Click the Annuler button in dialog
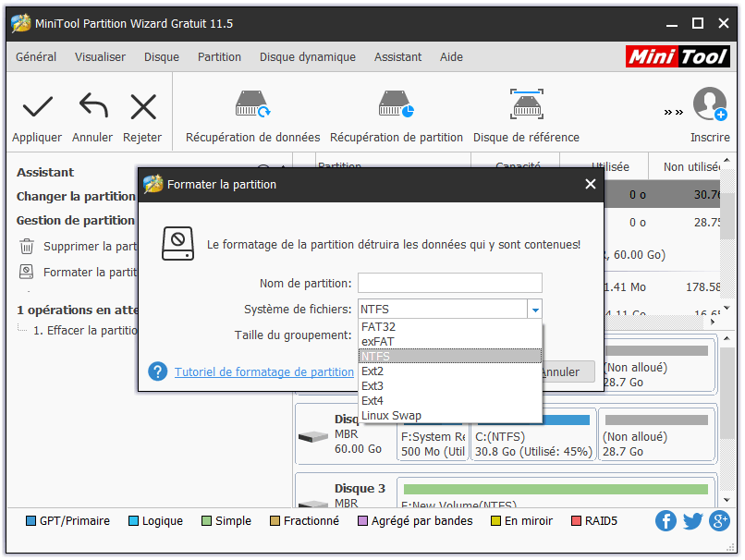This screenshot has width=745, height=560. coord(568,371)
